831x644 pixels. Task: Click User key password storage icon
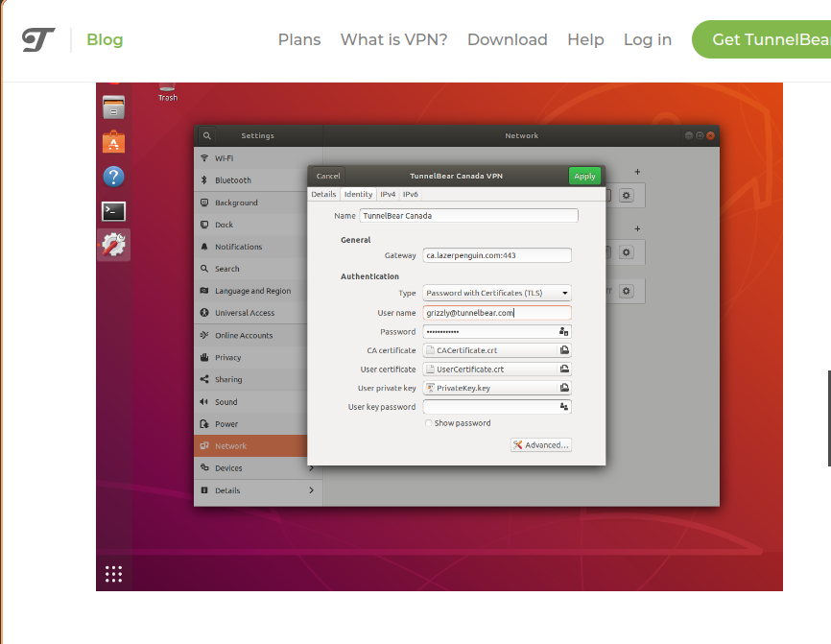coord(564,407)
